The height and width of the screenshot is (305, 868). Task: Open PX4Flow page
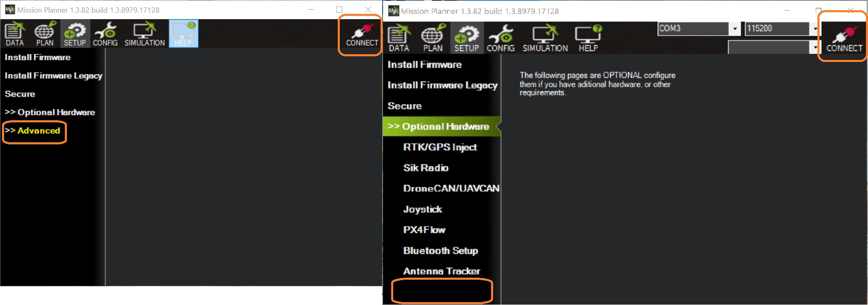click(424, 230)
